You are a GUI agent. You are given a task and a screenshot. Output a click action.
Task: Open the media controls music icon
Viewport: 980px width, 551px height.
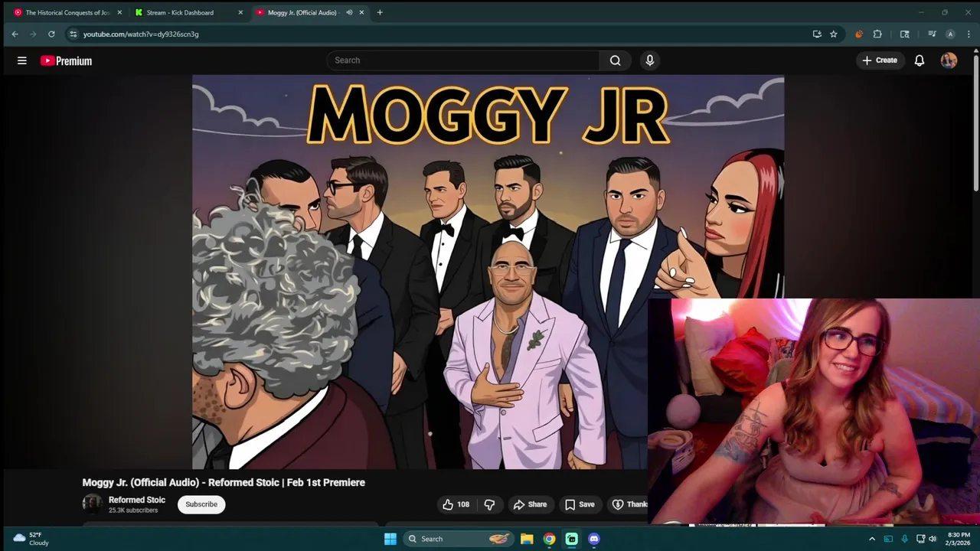[932, 34]
